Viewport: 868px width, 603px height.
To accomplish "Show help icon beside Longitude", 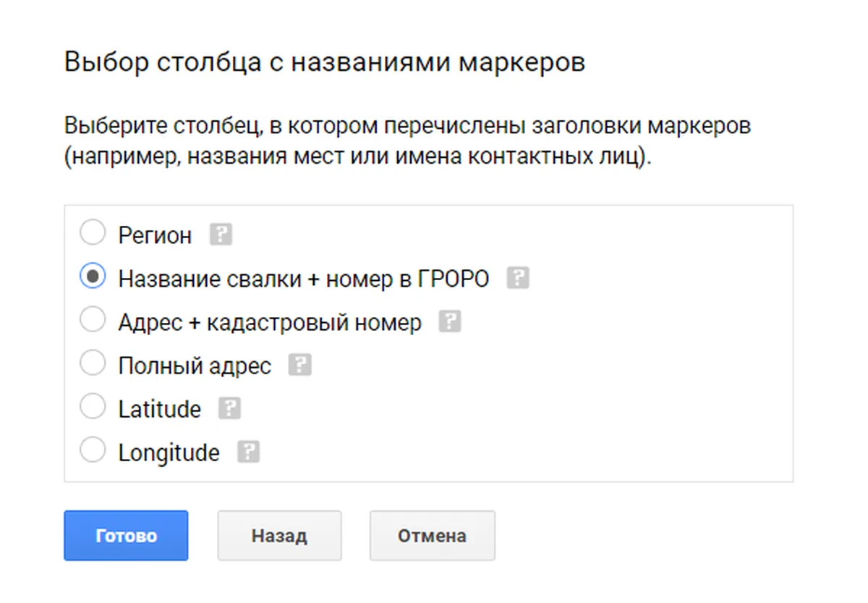I will (x=248, y=452).
